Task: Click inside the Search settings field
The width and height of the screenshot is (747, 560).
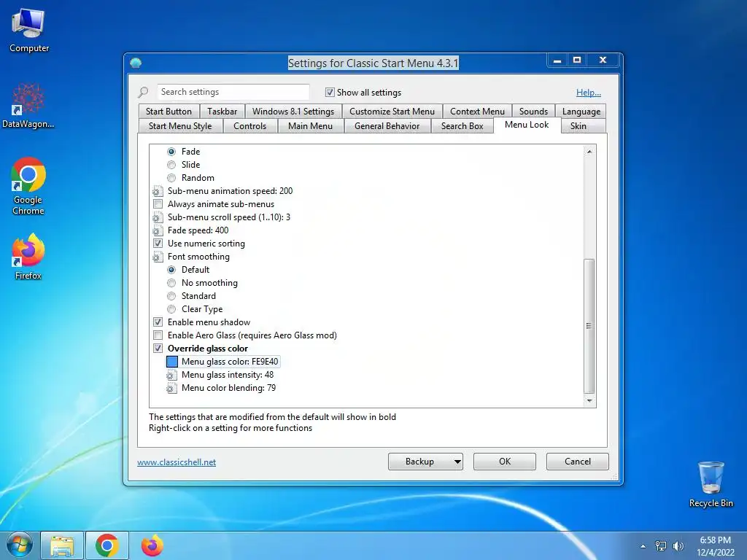Action: coord(233,92)
